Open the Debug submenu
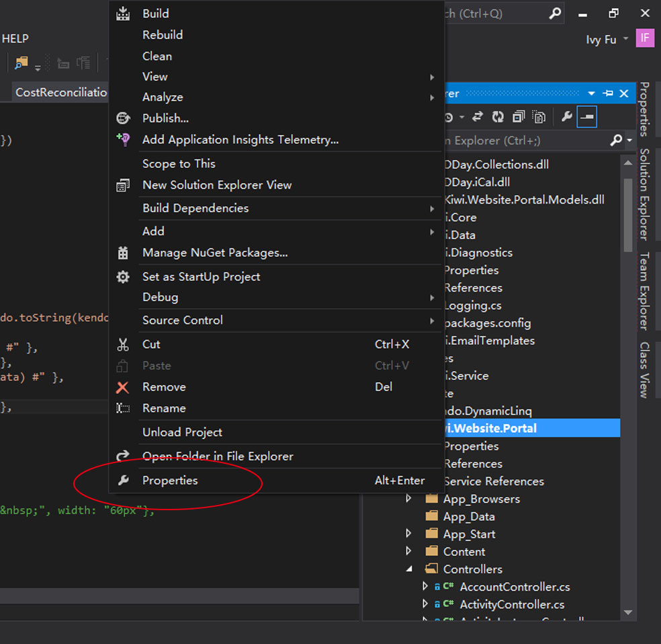661x644 pixels. tap(276, 297)
